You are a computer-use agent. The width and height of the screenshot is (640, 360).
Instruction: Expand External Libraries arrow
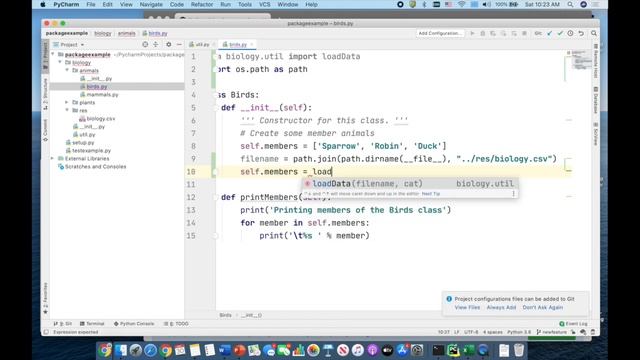53,158
